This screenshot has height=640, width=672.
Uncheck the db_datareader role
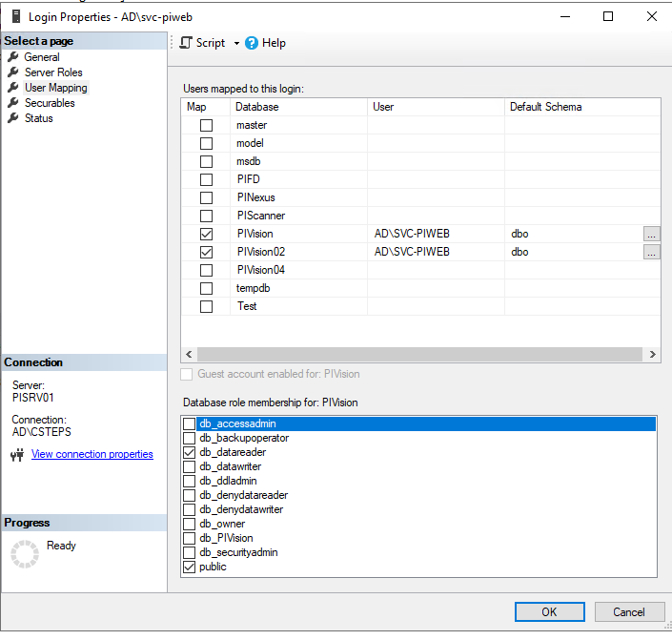point(189,452)
